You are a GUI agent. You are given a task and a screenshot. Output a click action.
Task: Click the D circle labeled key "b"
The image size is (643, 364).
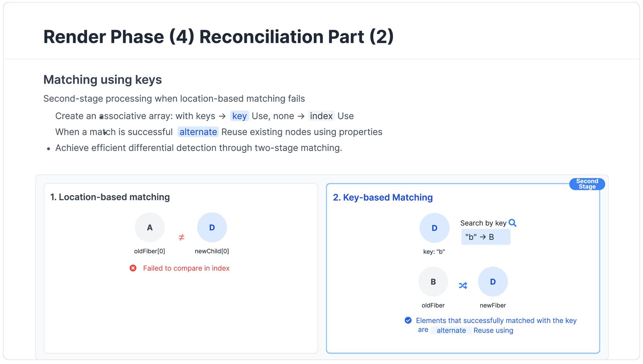434,228
